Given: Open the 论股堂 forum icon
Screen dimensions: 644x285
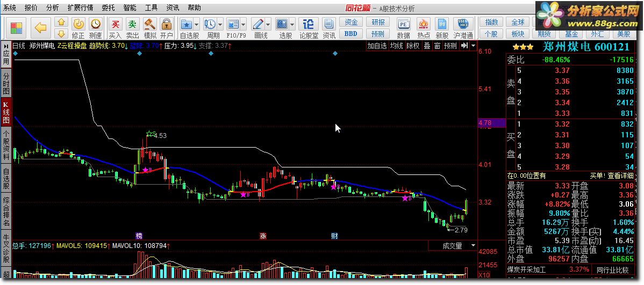Looking at the screenshot, I should point(309,28).
